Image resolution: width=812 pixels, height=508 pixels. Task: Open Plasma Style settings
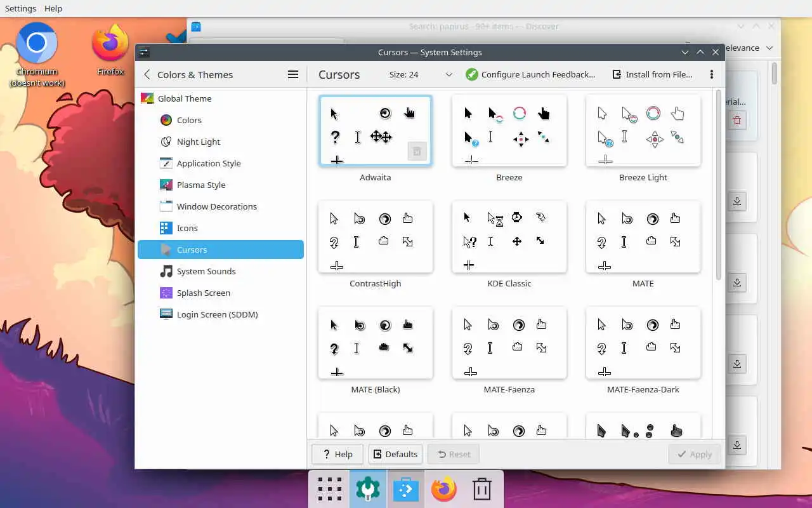tap(221, 185)
